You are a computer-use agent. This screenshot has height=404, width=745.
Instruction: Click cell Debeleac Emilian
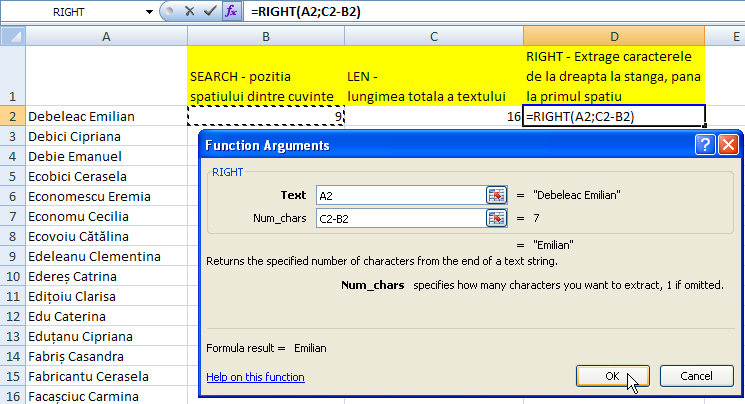tap(106, 116)
